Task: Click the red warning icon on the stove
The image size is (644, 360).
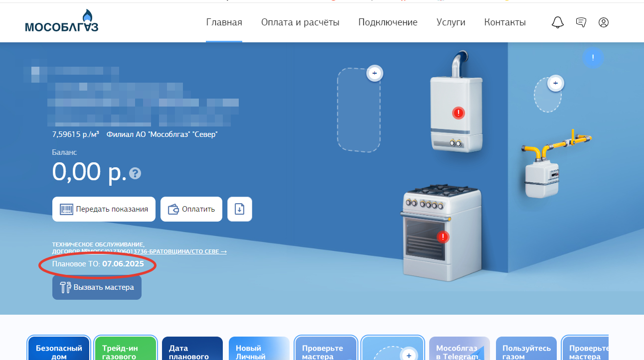Action: [x=443, y=237]
